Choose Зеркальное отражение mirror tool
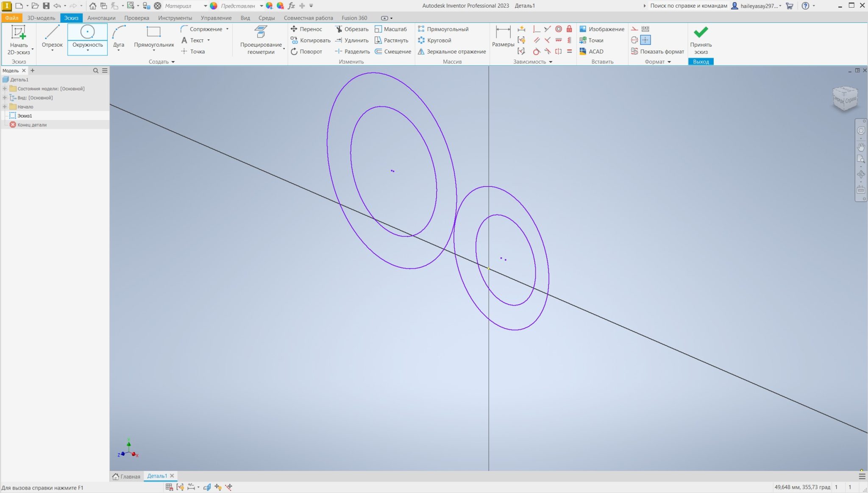Image resolution: width=868 pixels, height=493 pixels. click(451, 52)
